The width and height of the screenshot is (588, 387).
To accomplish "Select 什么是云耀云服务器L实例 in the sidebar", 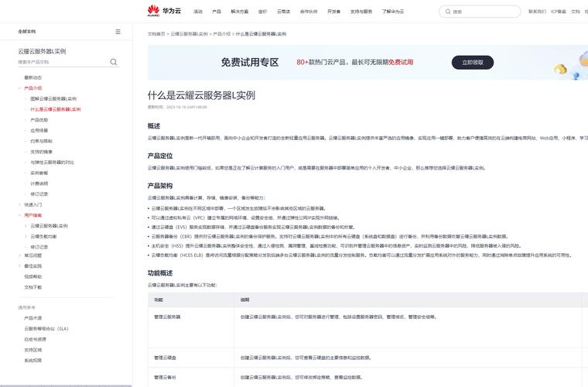I will pos(56,109).
